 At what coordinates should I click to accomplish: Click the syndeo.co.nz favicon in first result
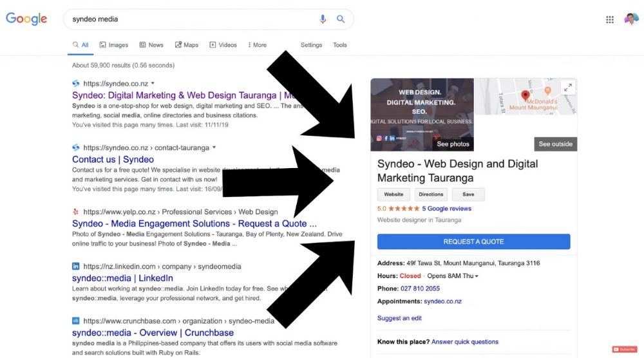(75, 83)
